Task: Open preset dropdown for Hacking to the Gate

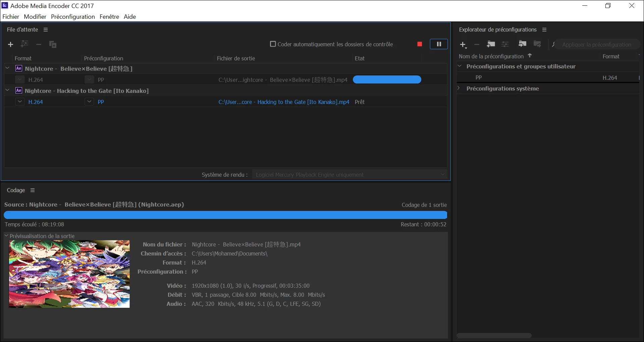Action: [89, 102]
